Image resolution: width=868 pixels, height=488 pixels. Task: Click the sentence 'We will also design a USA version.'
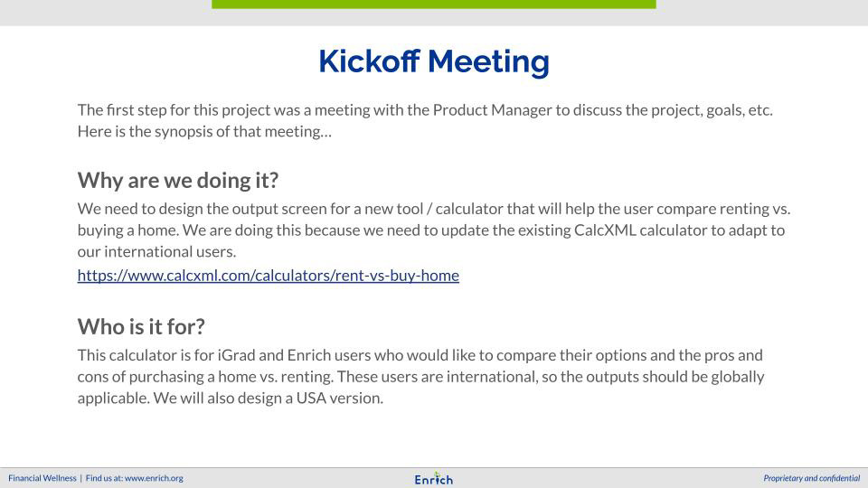(268, 399)
